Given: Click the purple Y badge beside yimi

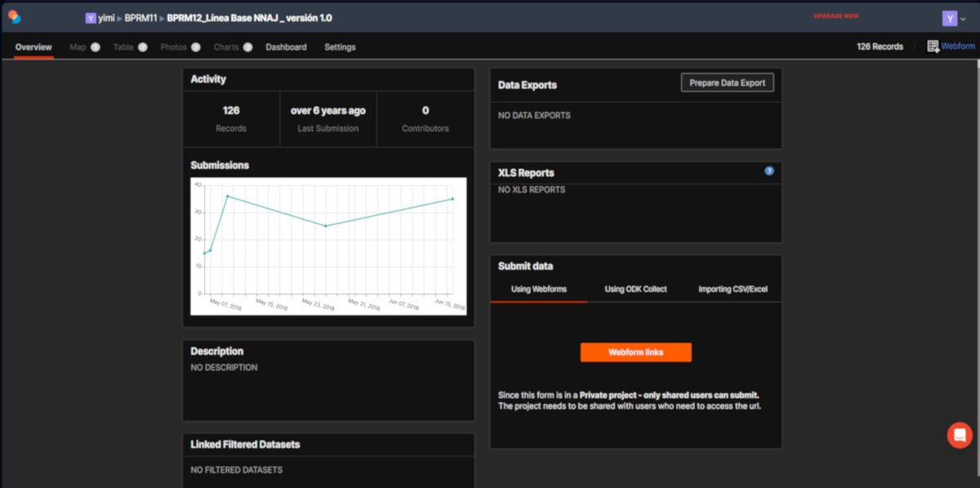Looking at the screenshot, I should [x=91, y=18].
